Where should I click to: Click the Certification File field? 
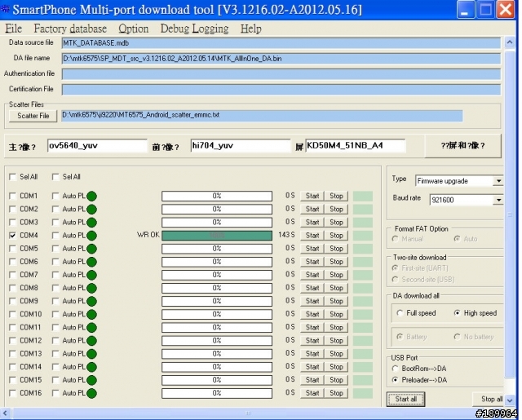[281, 90]
